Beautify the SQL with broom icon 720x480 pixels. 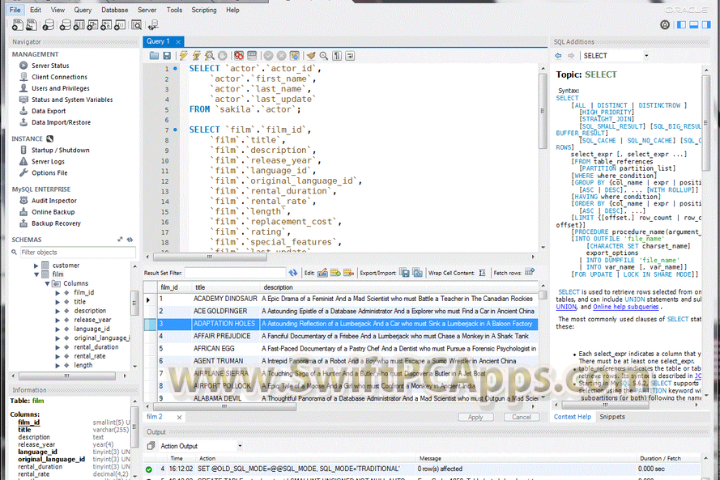tap(311, 56)
